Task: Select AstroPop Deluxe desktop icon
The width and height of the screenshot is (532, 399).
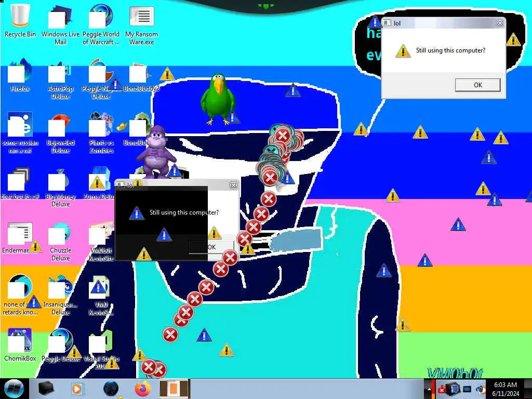Action: click(x=60, y=79)
